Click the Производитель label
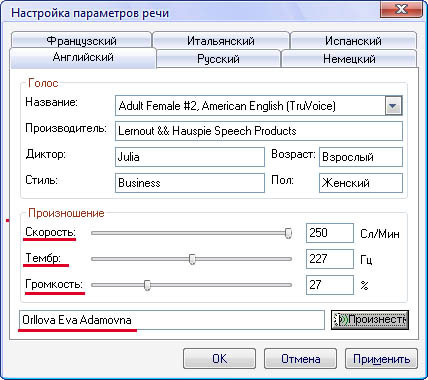The image size is (428, 380). (x=66, y=128)
